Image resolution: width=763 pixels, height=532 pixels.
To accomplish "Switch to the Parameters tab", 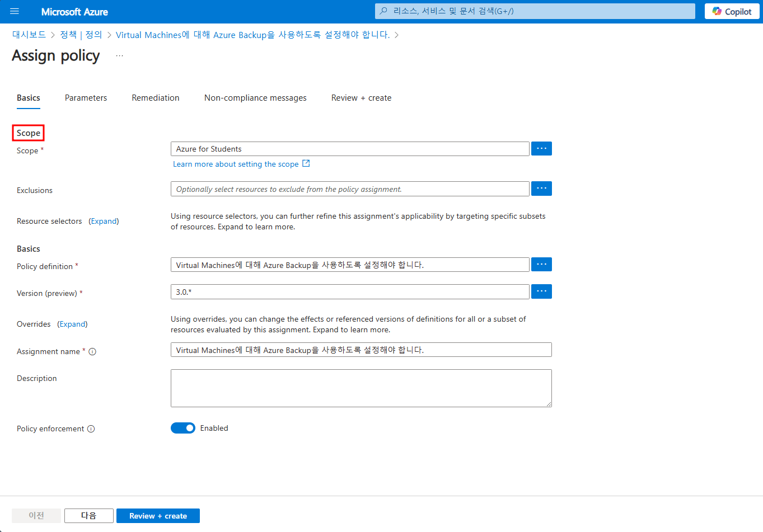I will point(86,98).
